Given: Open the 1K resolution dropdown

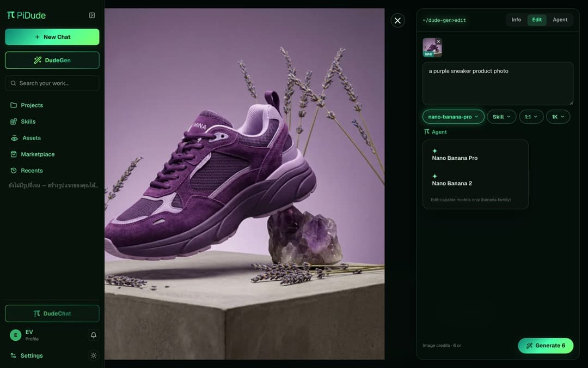Looking at the screenshot, I should point(558,117).
